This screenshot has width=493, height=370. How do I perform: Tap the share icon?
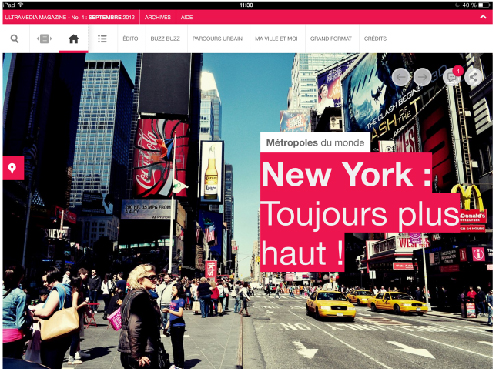click(x=473, y=77)
